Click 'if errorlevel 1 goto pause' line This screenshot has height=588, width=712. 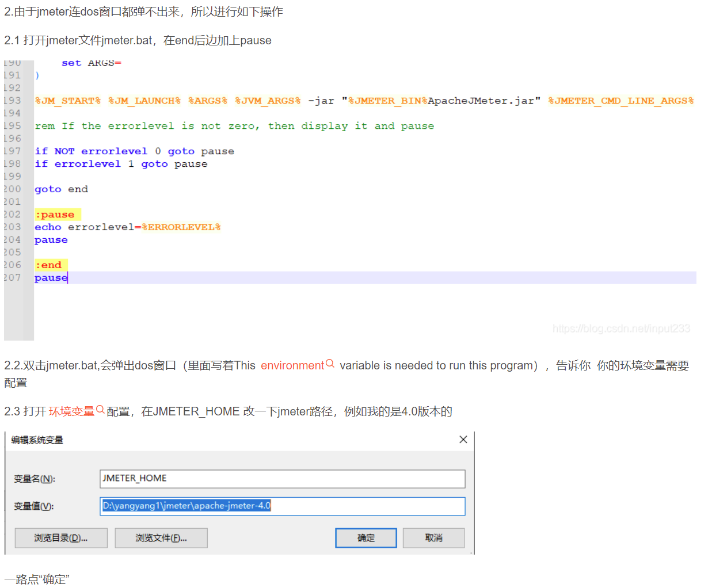[121, 164]
